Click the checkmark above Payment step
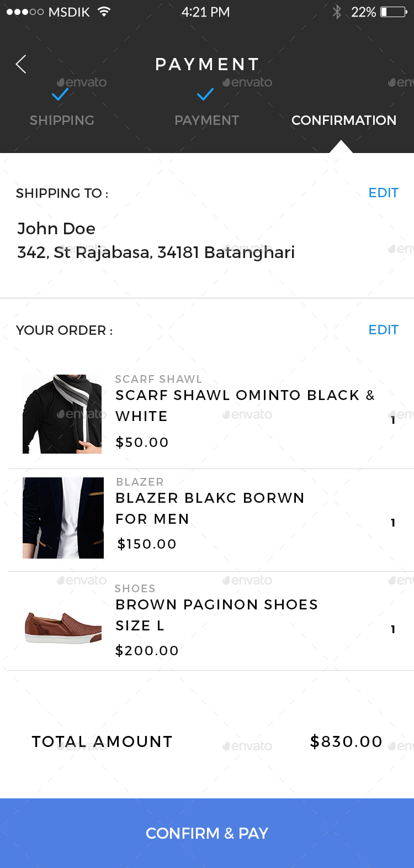Screen dimensions: 414x868 [x=205, y=94]
